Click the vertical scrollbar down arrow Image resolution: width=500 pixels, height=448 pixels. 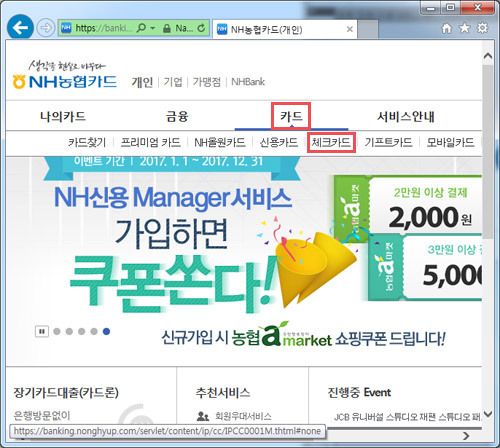point(488,414)
